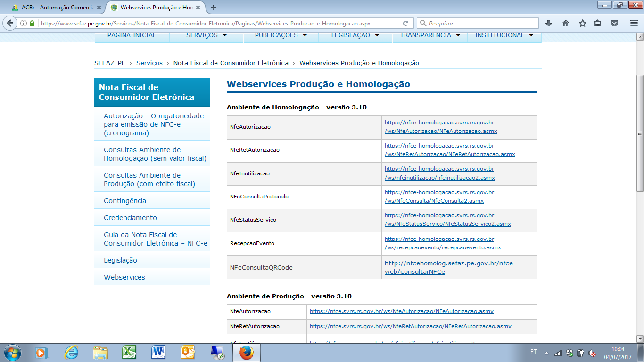Click the muted volume tray icon
The image size is (644, 362).
click(592, 353)
